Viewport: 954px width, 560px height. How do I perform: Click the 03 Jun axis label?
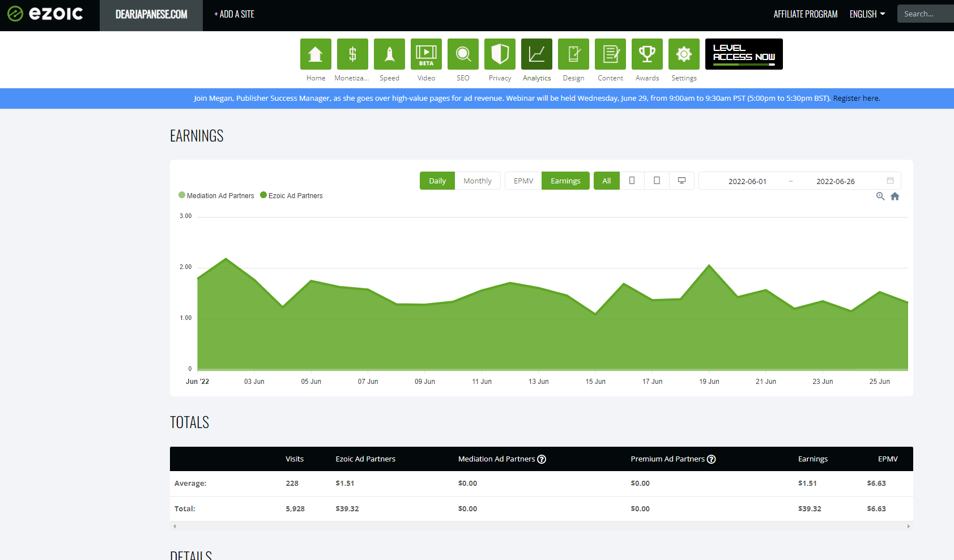(254, 382)
